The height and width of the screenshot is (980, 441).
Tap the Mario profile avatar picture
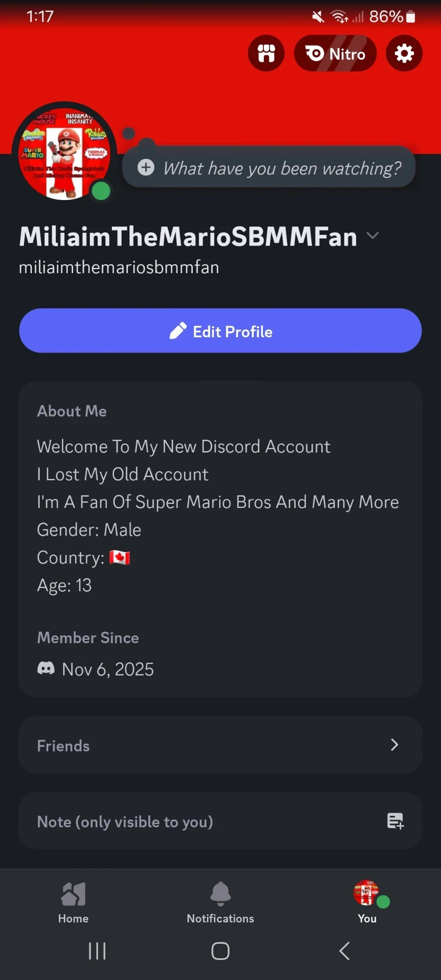pyautogui.click(x=64, y=152)
